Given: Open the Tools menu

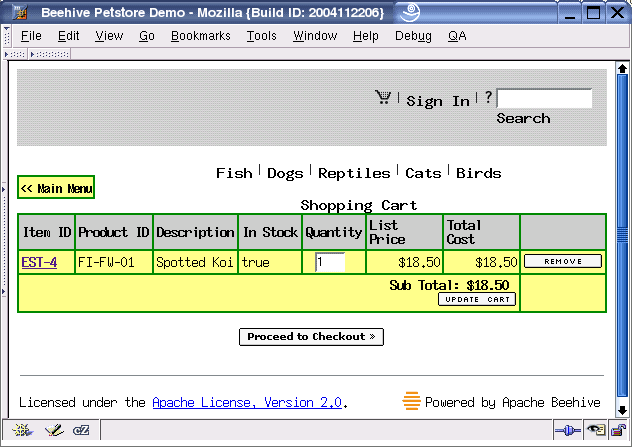Looking at the screenshot, I should (x=262, y=36).
